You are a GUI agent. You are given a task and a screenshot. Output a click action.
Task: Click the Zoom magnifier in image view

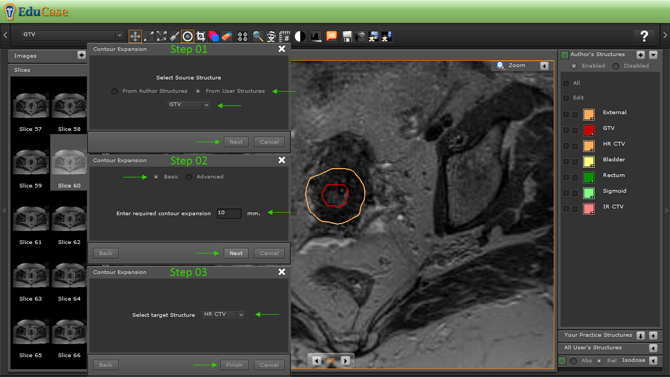coord(500,65)
